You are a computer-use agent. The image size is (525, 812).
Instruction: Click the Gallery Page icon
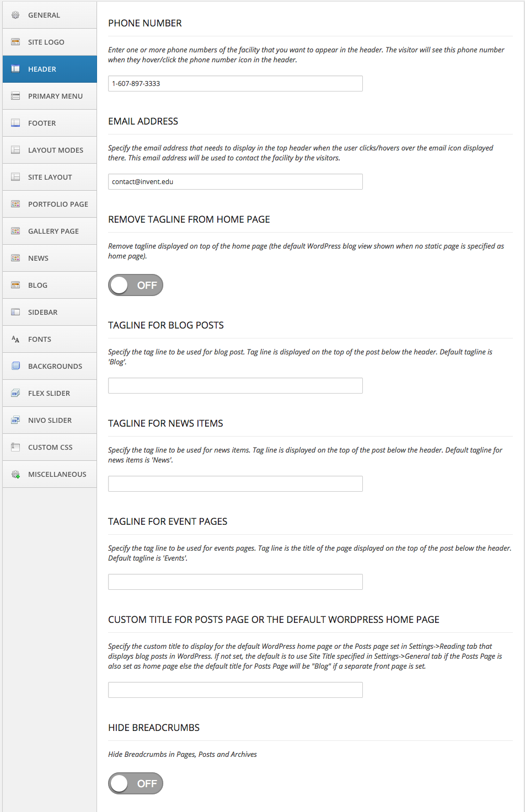coord(15,231)
